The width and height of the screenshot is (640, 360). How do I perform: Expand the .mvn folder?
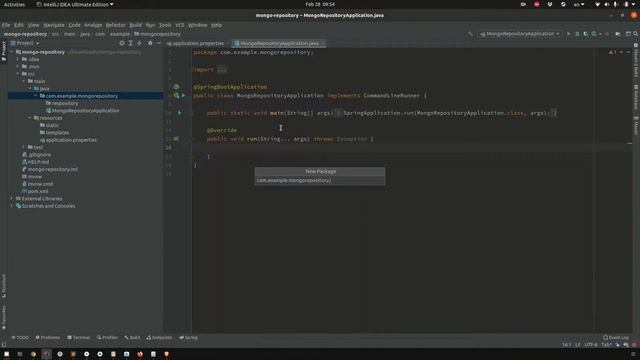(x=18, y=67)
